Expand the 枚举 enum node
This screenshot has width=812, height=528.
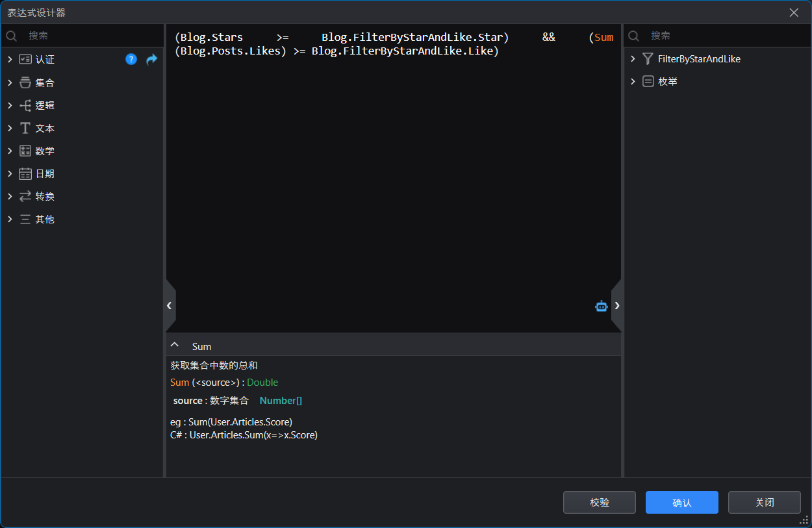pyautogui.click(x=633, y=82)
